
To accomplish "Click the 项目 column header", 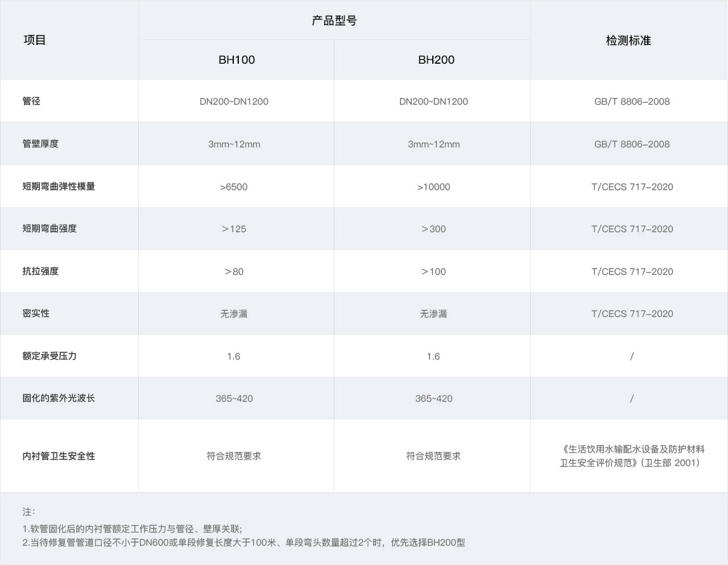I will pos(35,40).
